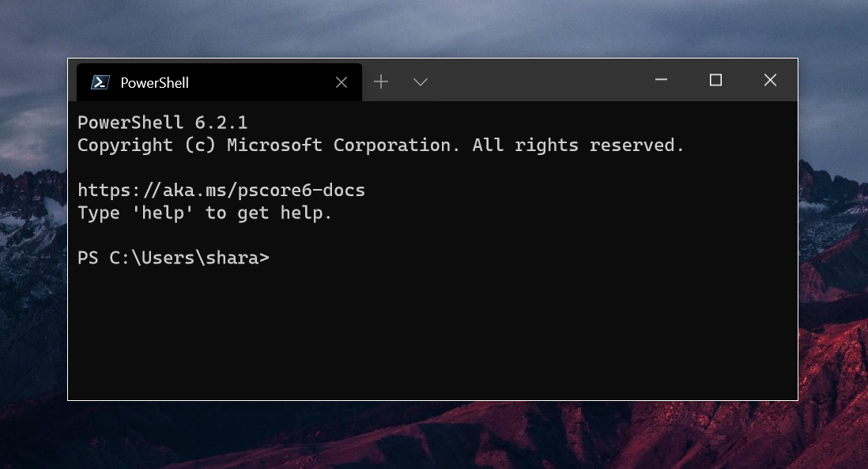
Task: Click the Copyright (c) Microsoft Corporation line
Action: (381, 145)
